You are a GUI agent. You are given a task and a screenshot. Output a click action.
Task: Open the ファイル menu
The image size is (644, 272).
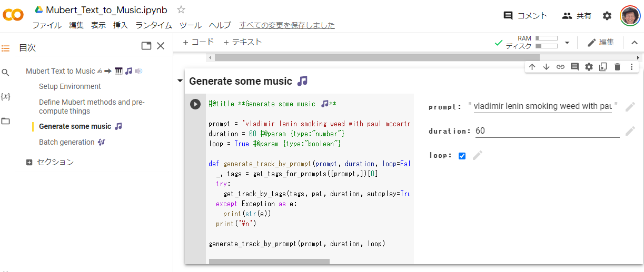point(47,25)
